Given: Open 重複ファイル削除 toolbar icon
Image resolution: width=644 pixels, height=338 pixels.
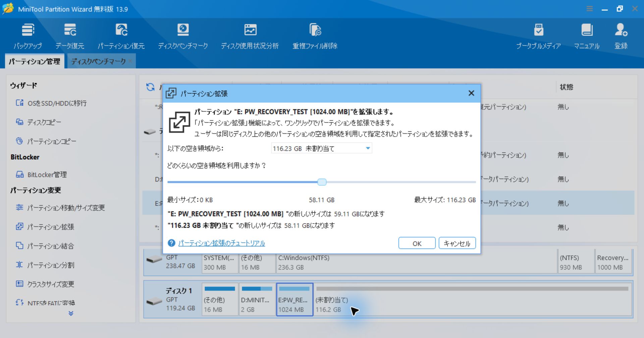Looking at the screenshot, I should pos(315,36).
